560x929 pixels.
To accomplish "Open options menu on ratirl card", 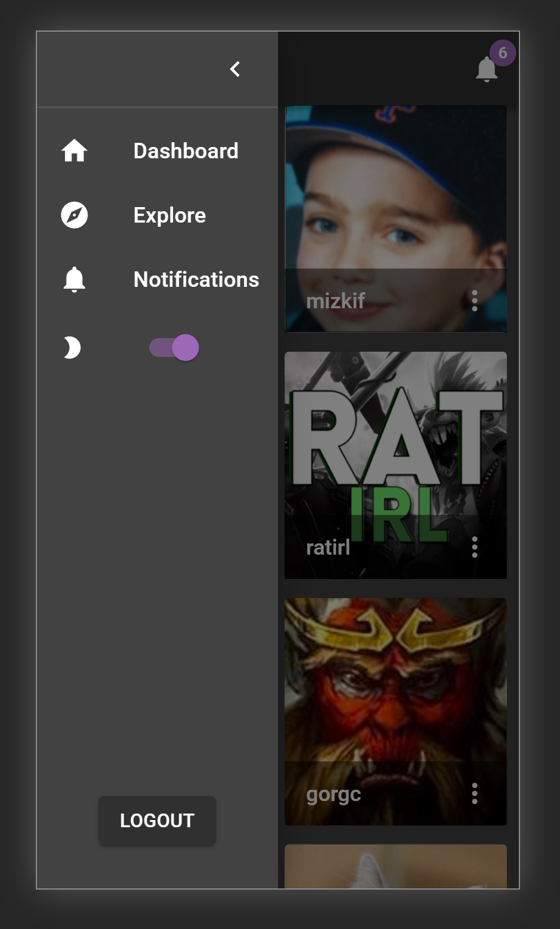I will (x=474, y=547).
